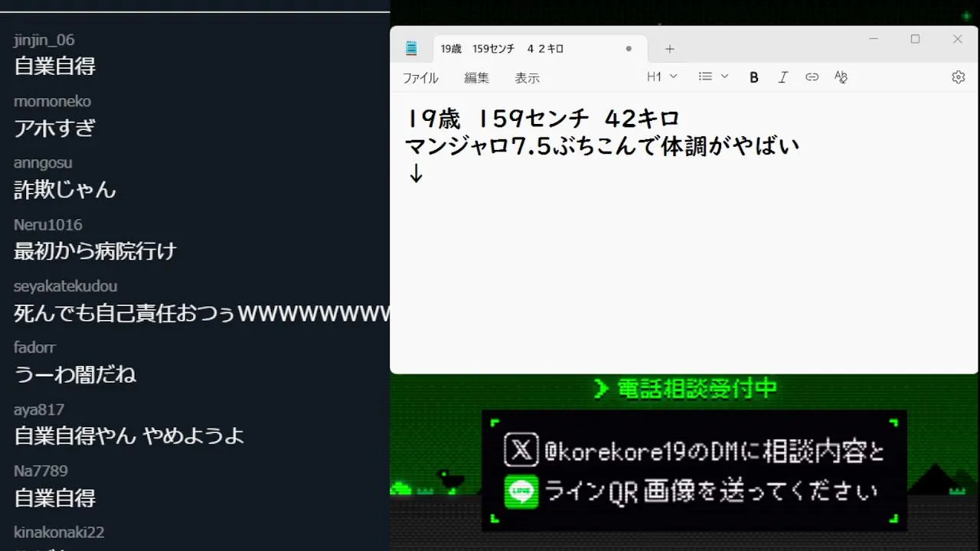Image resolution: width=980 pixels, height=551 pixels.
Task: Minimize the Notepad window
Action: [874, 39]
